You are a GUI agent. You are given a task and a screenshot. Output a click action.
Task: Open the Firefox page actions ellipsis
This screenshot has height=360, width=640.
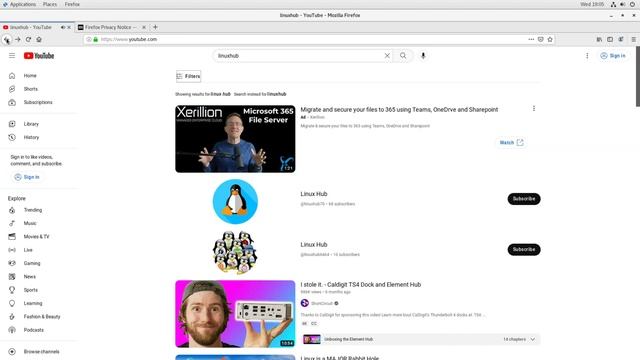click(x=531, y=40)
